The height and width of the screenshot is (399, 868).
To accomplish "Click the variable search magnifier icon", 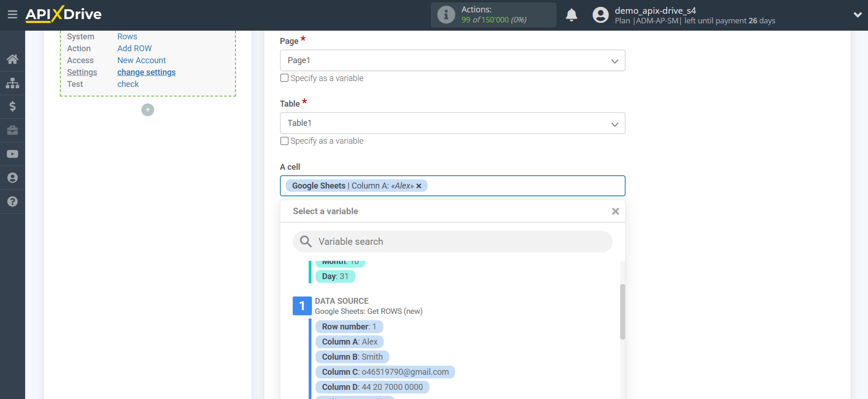I will point(305,241).
